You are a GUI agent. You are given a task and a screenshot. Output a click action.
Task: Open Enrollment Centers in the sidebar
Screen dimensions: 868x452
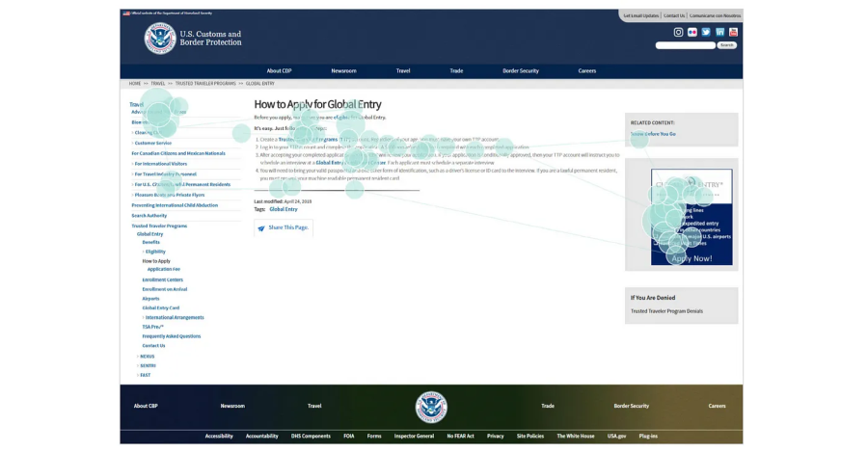pos(163,279)
